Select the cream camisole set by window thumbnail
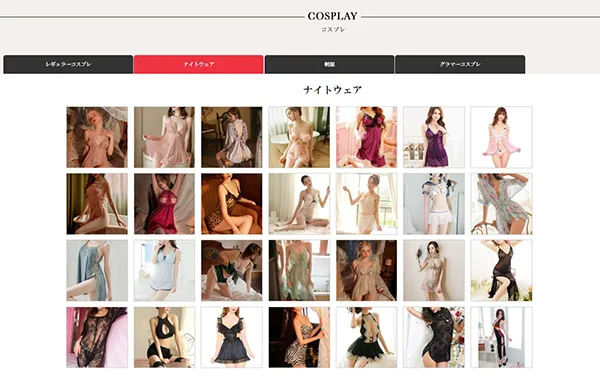The height and width of the screenshot is (380, 600). 367,204
